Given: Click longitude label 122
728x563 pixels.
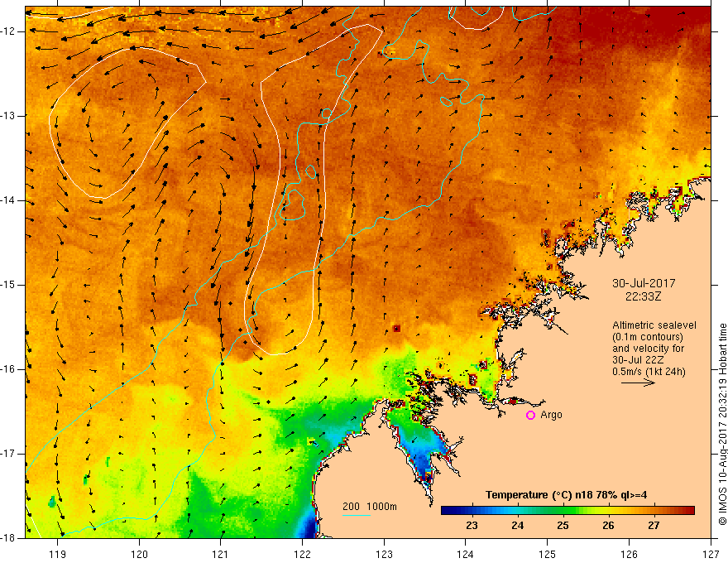Looking at the screenshot, I should [302, 554].
